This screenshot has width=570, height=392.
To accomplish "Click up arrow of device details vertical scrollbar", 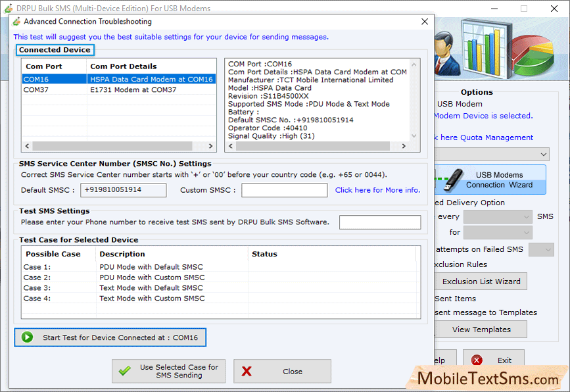I will coord(414,64).
